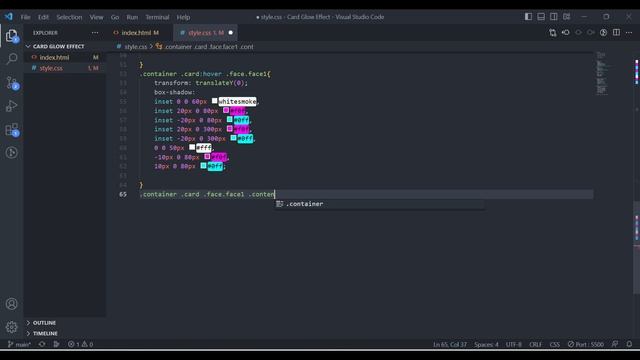
Task: Open the Help menu
Action: [183, 17]
